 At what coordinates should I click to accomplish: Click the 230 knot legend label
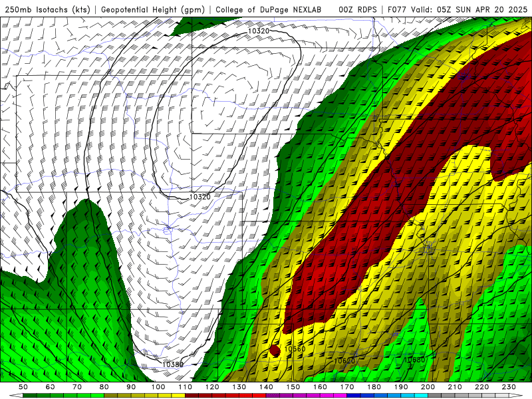point(509,387)
